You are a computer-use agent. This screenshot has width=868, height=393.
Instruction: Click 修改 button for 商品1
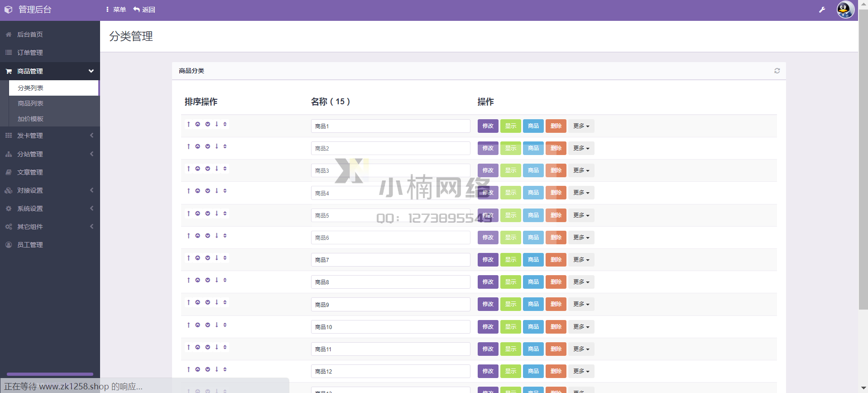[488, 126]
